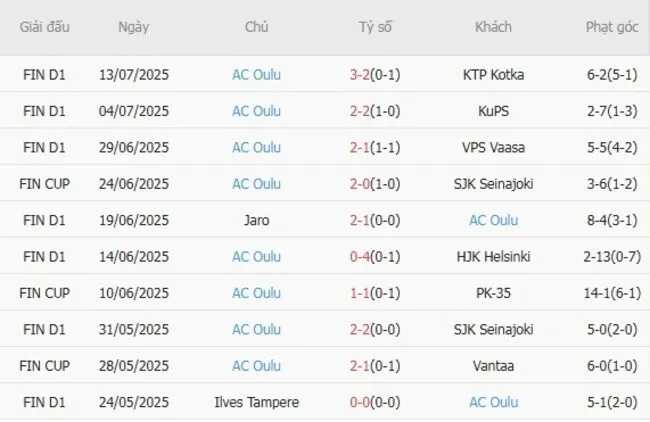Select the PK-35 team
The height and width of the screenshot is (422, 650).
pyautogui.click(x=493, y=293)
